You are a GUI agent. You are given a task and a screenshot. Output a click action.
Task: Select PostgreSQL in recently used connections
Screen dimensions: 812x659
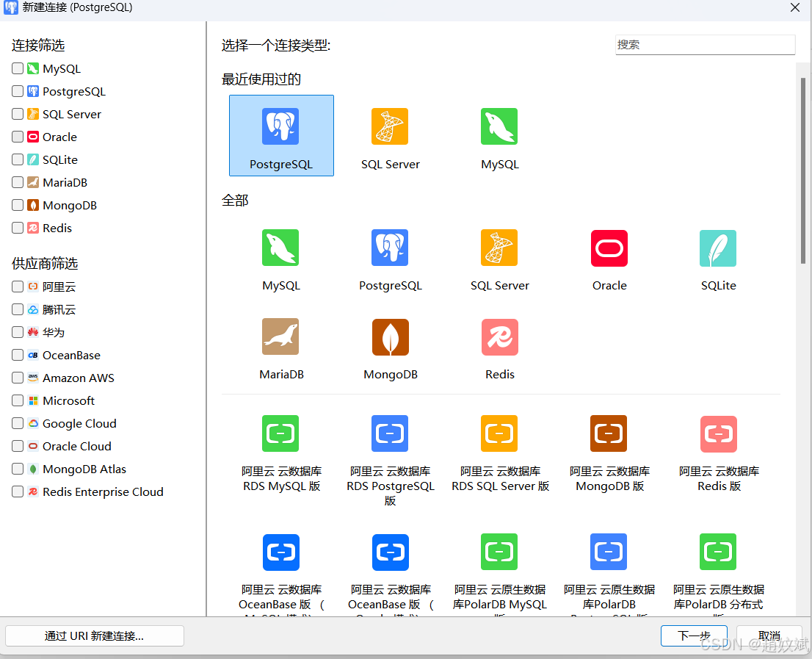coord(281,136)
